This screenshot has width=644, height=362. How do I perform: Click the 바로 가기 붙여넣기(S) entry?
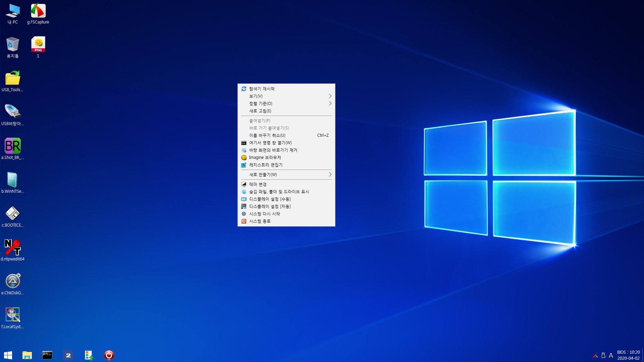point(286,128)
